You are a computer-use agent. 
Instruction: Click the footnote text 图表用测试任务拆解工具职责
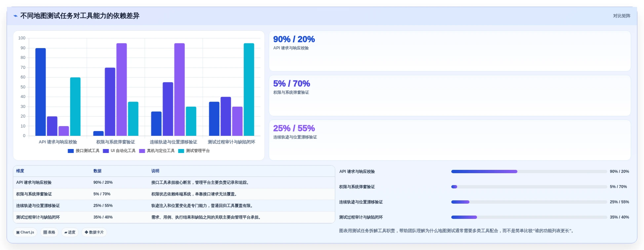[457, 231]
